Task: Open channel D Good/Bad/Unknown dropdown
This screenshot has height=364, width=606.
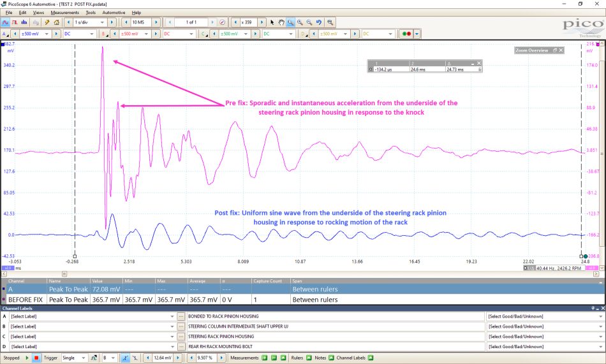Action: (x=600, y=347)
